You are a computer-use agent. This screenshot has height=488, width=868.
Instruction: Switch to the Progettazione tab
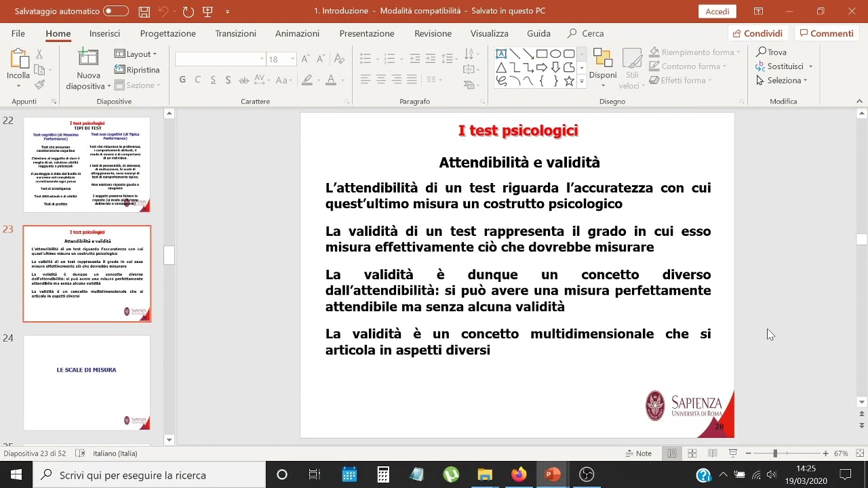(167, 33)
